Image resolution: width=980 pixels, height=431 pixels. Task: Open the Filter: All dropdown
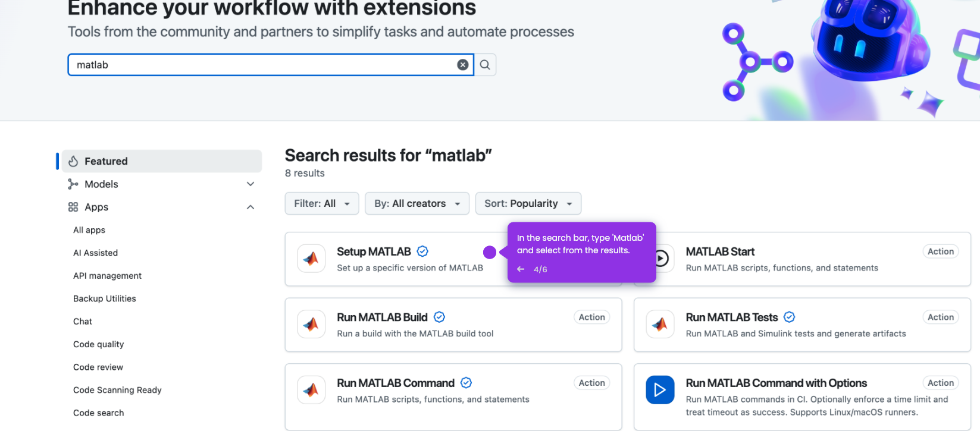tap(322, 203)
